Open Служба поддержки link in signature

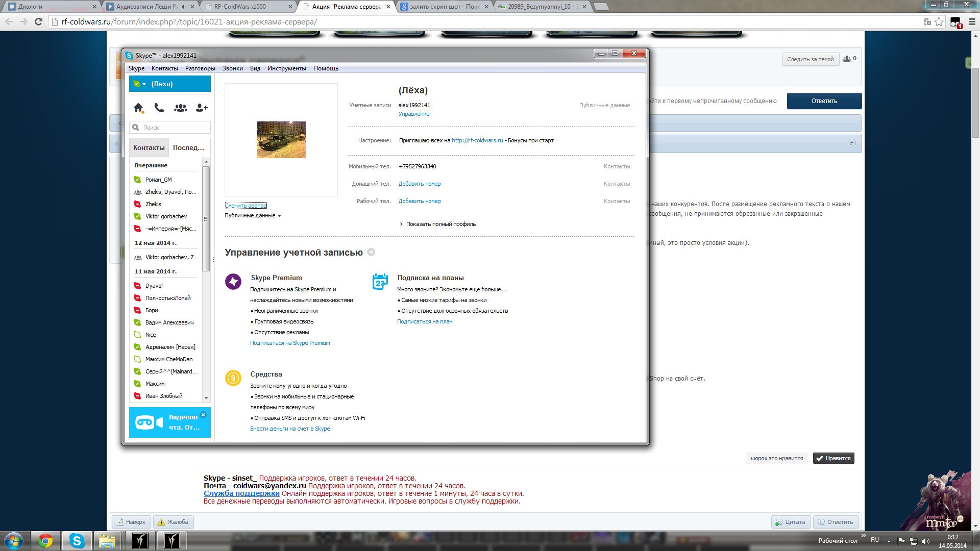pos(241,493)
